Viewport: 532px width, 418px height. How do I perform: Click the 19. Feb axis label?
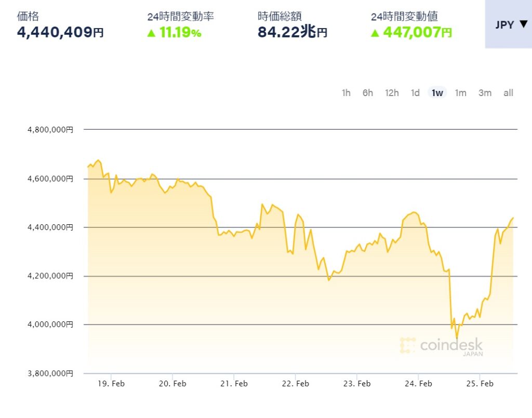click(x=111, y=383)
